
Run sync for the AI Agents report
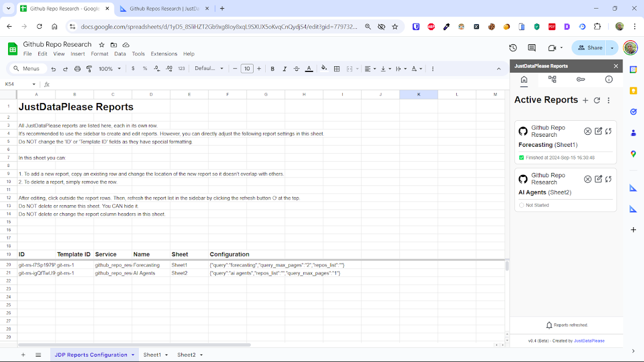(x=608, y=179)
